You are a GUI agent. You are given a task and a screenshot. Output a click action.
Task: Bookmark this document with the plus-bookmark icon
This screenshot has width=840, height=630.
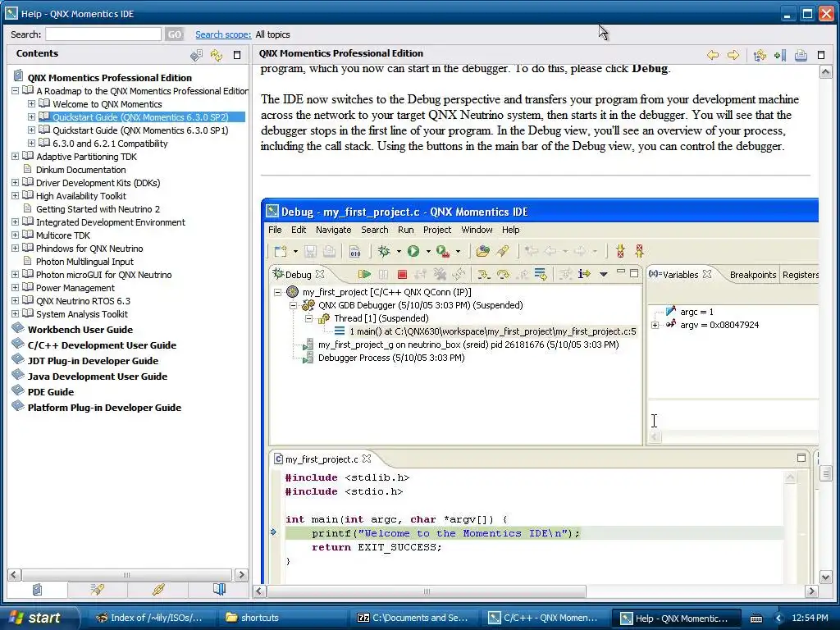coord(780,55)
